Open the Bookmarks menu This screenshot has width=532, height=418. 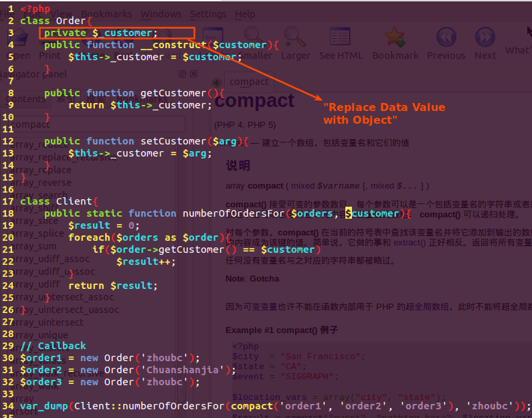(107, 14)
